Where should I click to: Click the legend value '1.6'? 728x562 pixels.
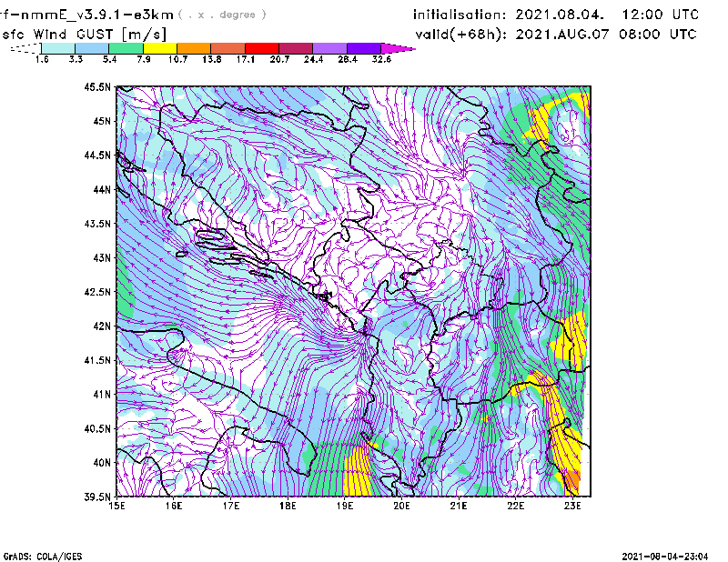pyautogui.click(x=42, y=59)
